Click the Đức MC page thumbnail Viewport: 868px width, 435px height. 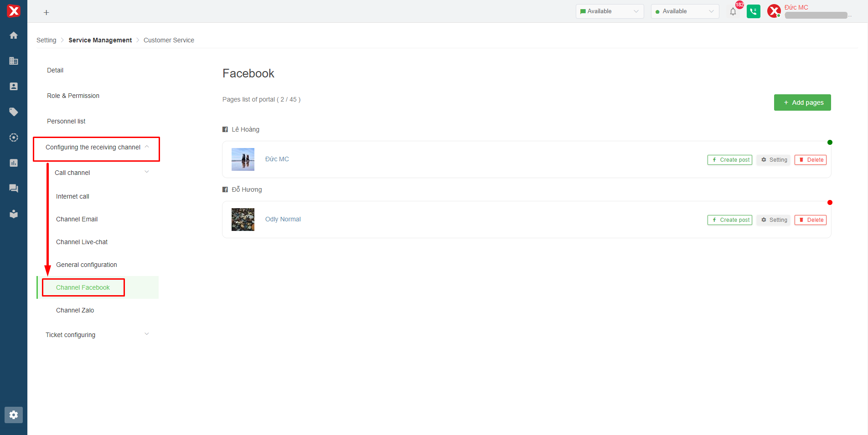pyautogui.click(x=243, y=159)
